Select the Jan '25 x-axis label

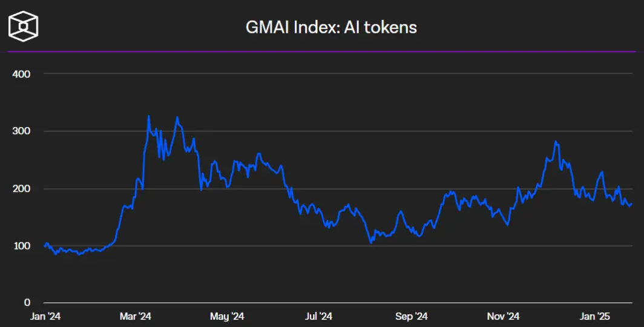595,316
